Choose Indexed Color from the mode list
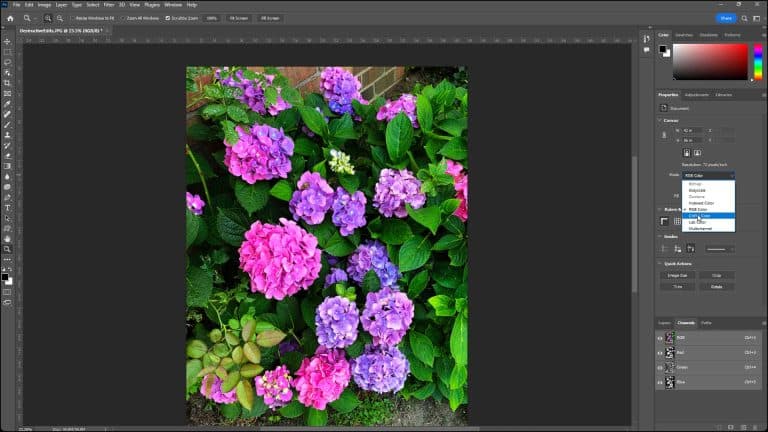This screenshot has height=432, width=768. click(708, 203)
